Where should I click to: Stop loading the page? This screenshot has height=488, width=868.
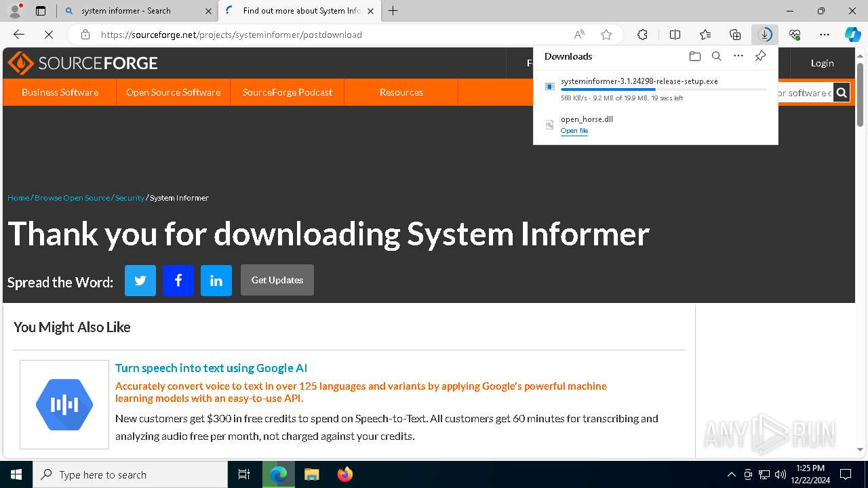(49, 35)
